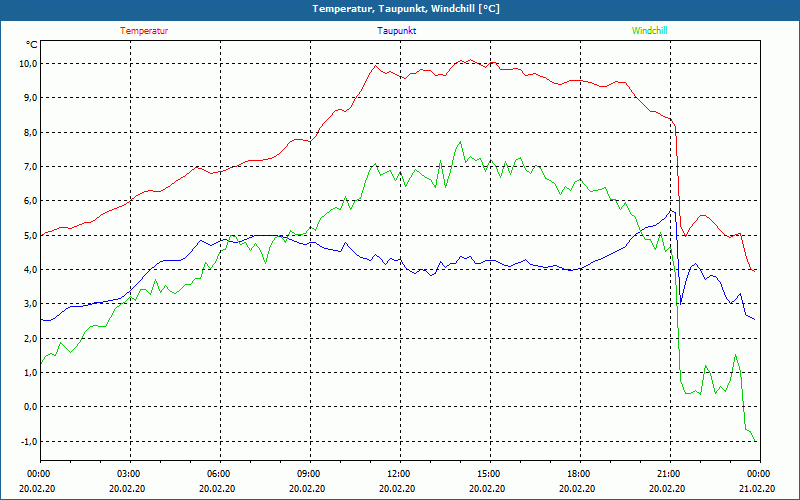The image size is (800, 500).
Task: Click the 06:00 time axis label
Action: click(x=219, y=474)
